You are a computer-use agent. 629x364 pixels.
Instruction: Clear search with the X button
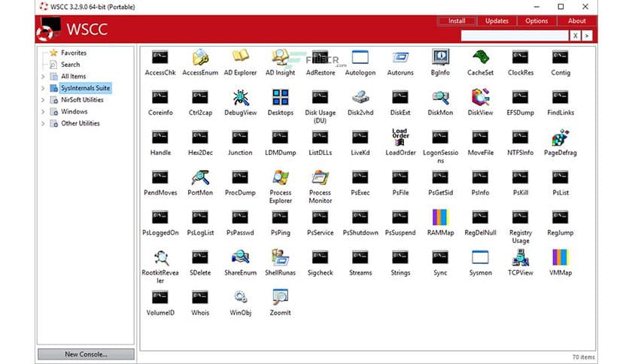(x=576, y=35)
